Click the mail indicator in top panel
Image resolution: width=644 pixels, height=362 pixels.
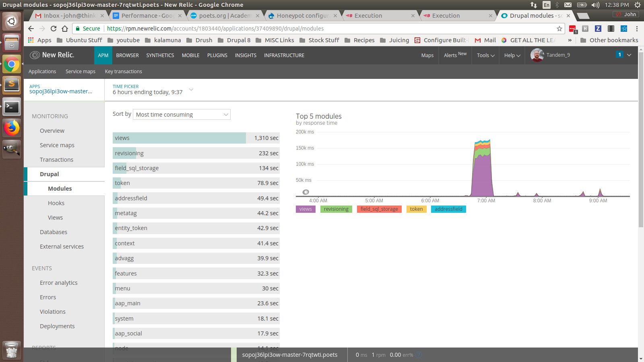pos(568,5)
